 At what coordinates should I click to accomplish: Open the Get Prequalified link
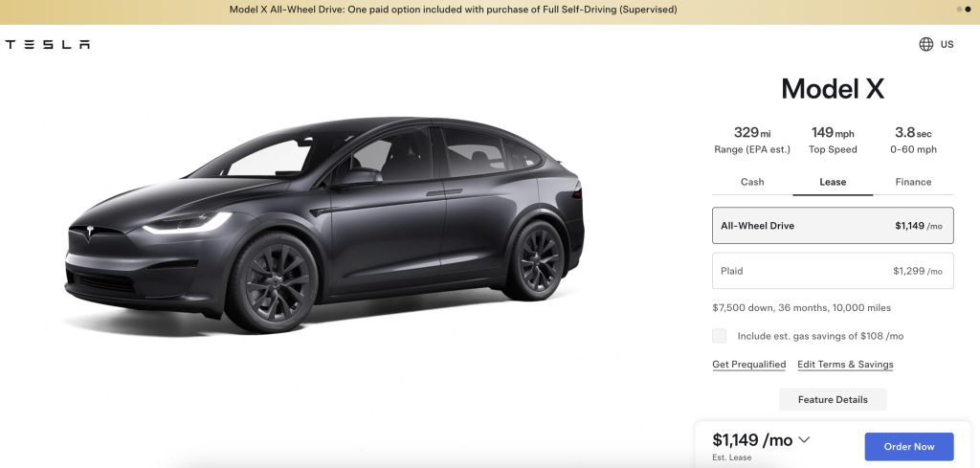click(748, 365)
